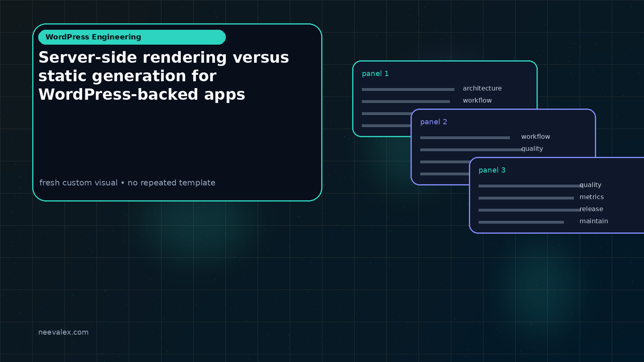Click 'workflow' in panel 2
The width and height of the screenshot is (644, 362).
pyautogui.click(x=536, y=137)
